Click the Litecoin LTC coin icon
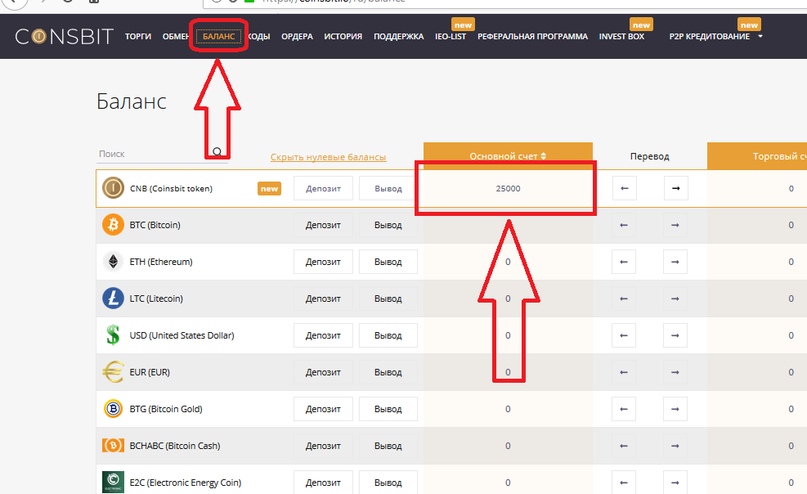Viewport: 807px width, 494px height. click(x=113, y=298)
